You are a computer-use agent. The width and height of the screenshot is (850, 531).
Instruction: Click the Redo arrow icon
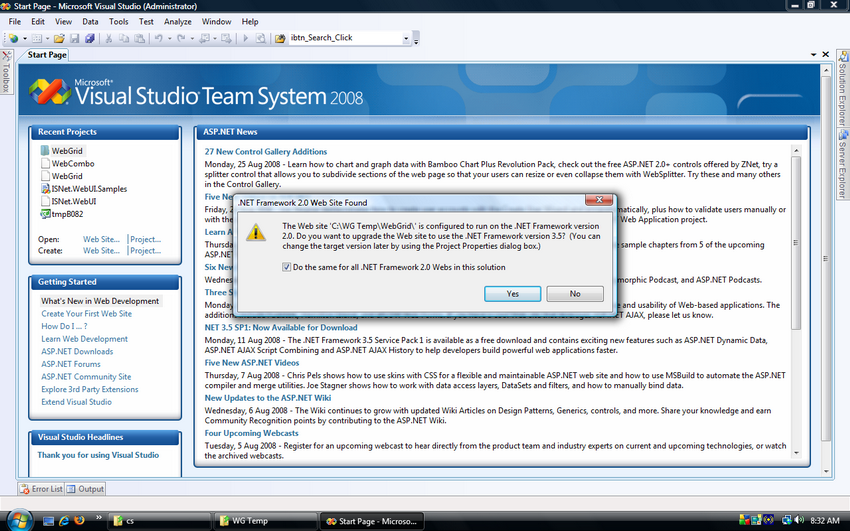tap(181, 38)
